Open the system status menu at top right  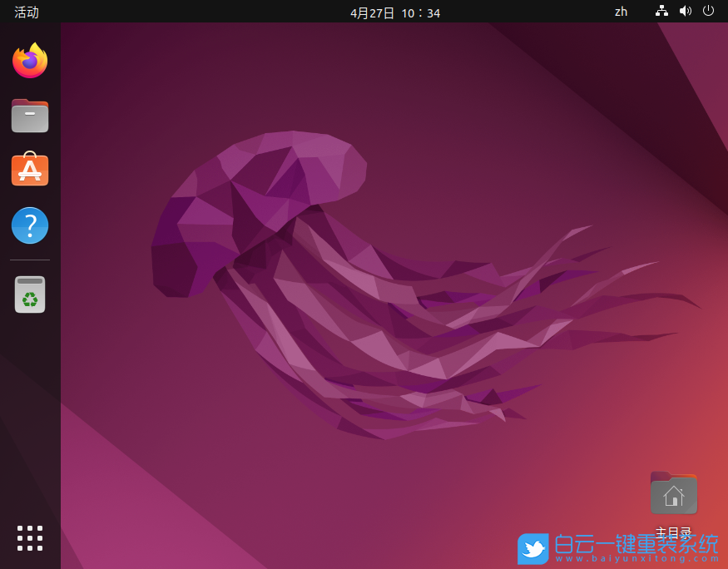coord(685,12)
